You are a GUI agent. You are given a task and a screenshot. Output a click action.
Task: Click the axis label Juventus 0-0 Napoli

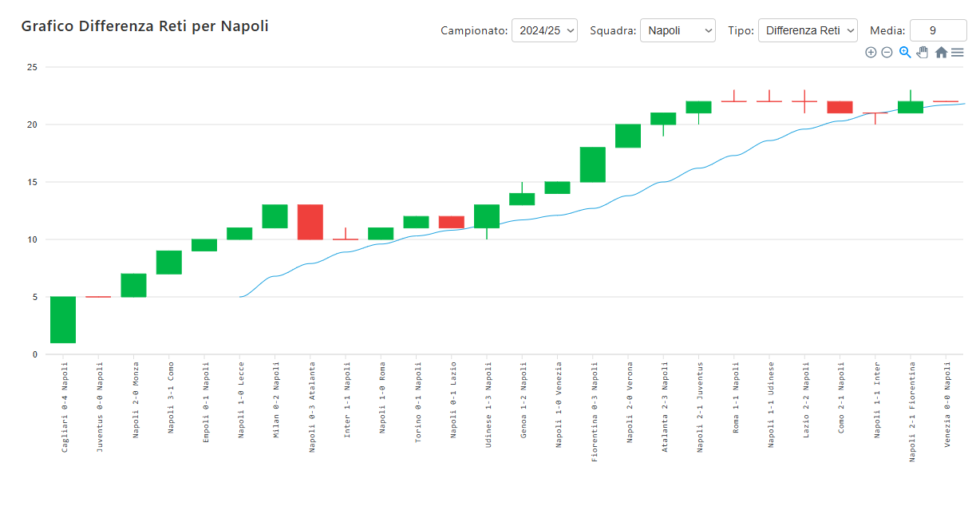click(98, 407)
